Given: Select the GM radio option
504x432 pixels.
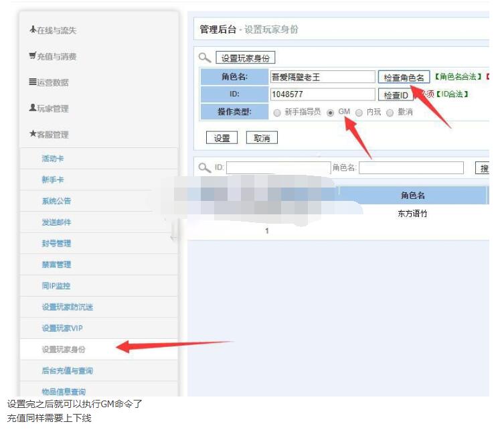Looking at the screenshot, I should click(330, 113).
